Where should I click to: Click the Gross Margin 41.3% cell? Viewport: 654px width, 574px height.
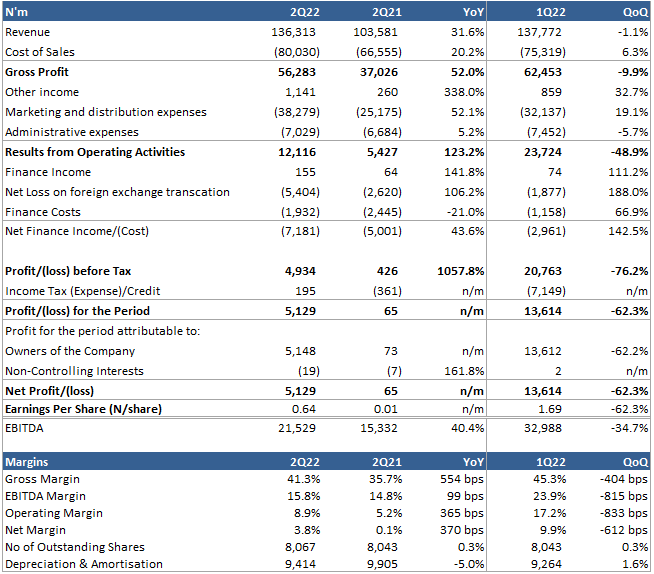(x=303, y=479)
